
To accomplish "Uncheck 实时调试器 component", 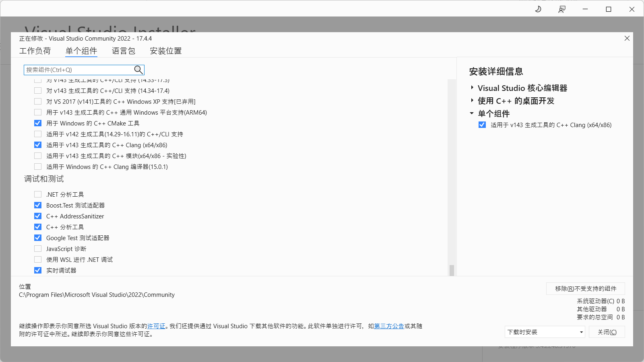I will tap(38, 270).
